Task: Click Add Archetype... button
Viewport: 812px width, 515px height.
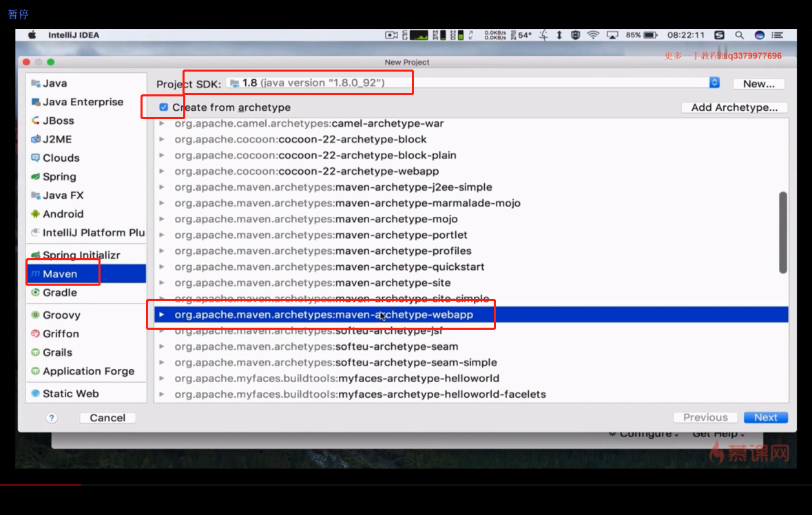Action: tap(734, 107)
